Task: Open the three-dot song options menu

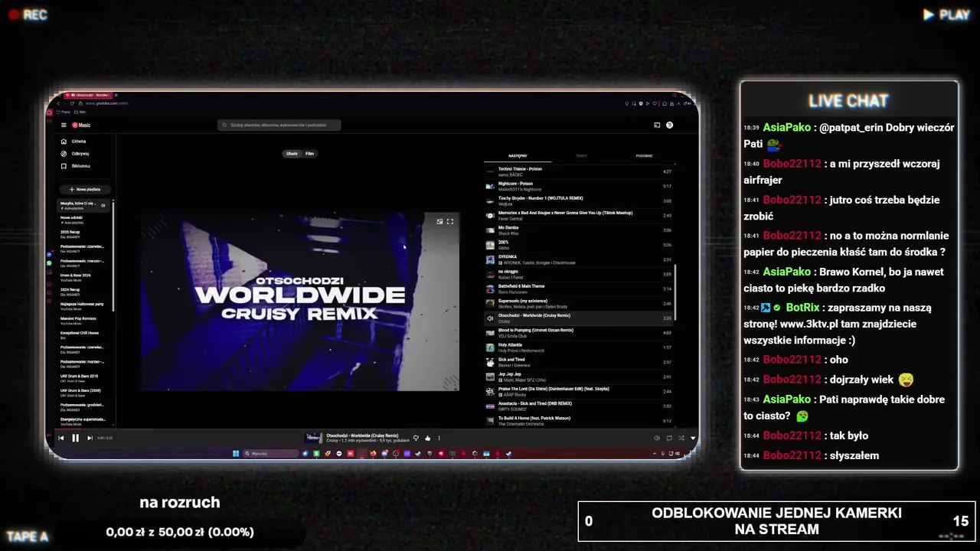Action: [439, 438]
